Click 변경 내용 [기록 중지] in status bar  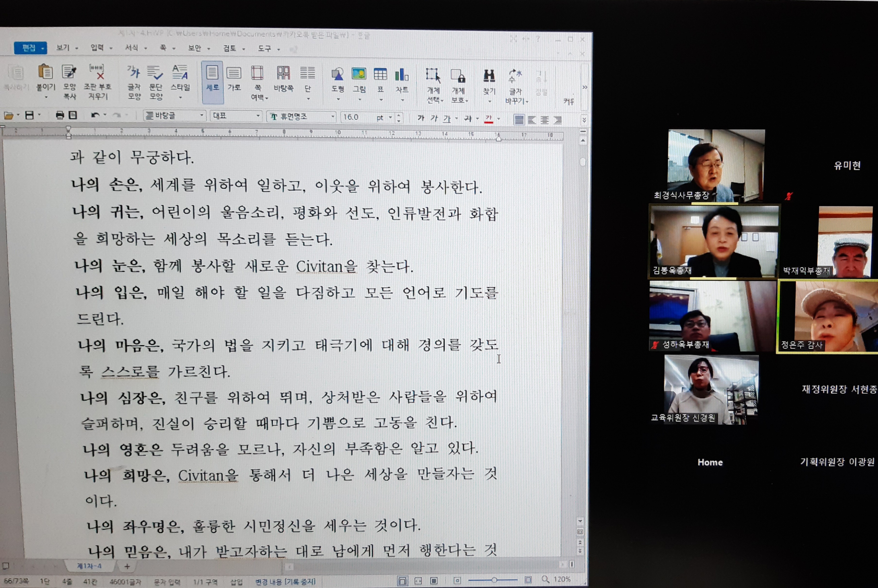click(x=285, y=581)
